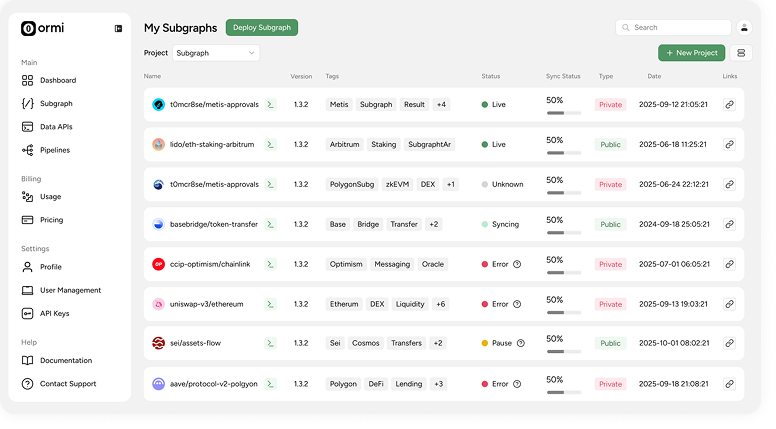Viewport: 776px width, 429px height.
Task: Show pause info for sei/assets-flow
Action: click(521, 343)
